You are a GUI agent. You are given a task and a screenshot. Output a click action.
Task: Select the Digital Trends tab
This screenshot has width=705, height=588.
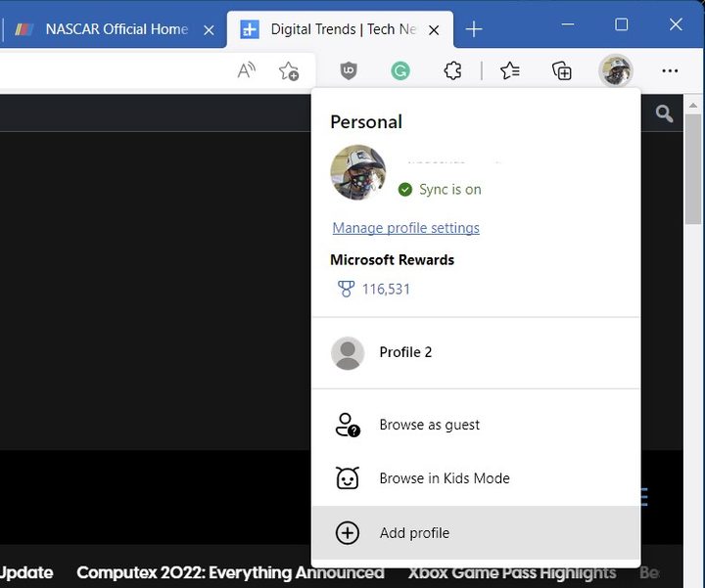tap(341, 29)
